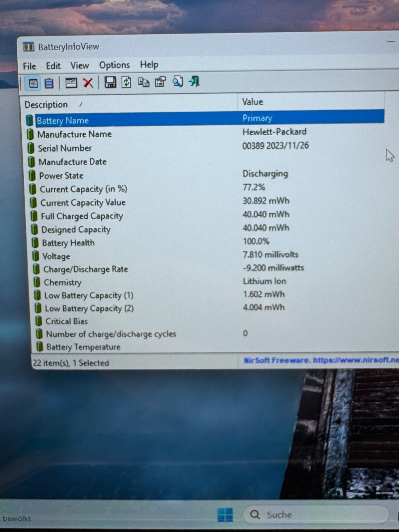Image resolution: width=399 pixels, height=532 pixels.
Task: Select Show Battery Information toolbar icon
Action: [33, 83]
